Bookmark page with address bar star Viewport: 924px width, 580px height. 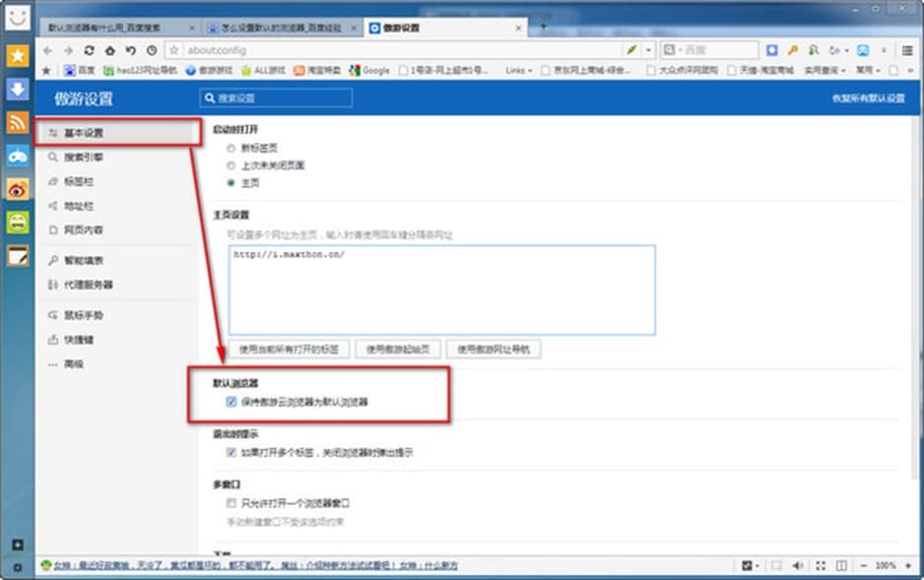tap(173, 50)
